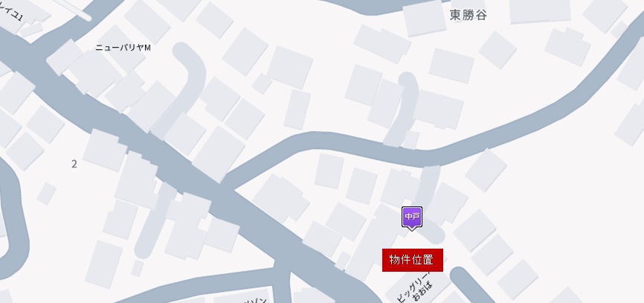The height and width of the screenshot is (303, 644).
Task: Click the partially visible ゾン label at the bottom
Action: click(257, 301)
